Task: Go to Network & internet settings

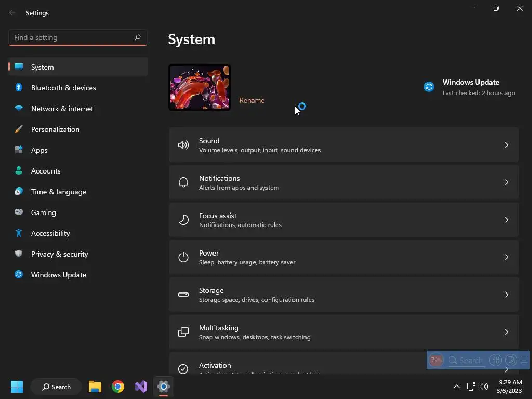Action: tap(78, 109)
